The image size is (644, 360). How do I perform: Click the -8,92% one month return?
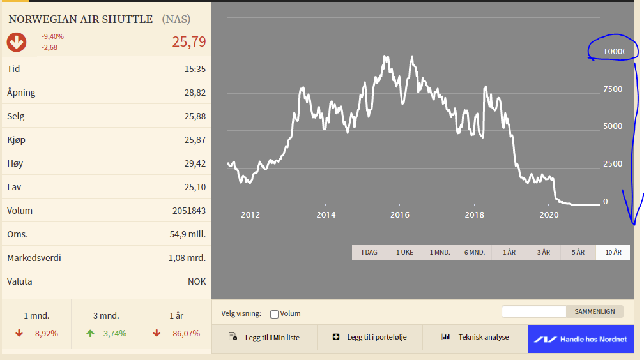(x=45, y=334)
